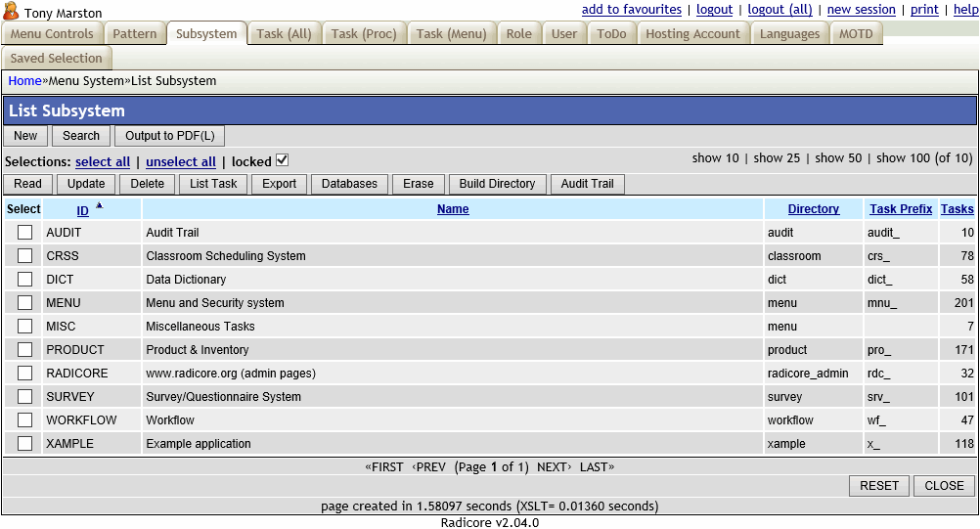
Task: Click the user avatar icon beside Tony Marston
Action: pos(12,12)
